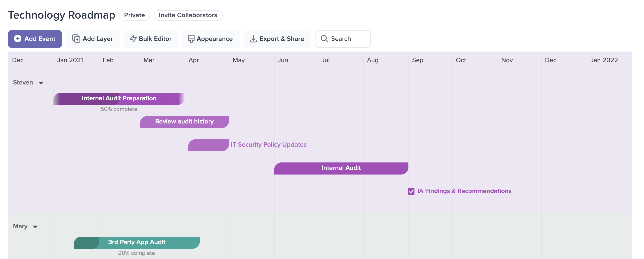Focus the Search field
The image size is (644, 259).
pos(343,39)
